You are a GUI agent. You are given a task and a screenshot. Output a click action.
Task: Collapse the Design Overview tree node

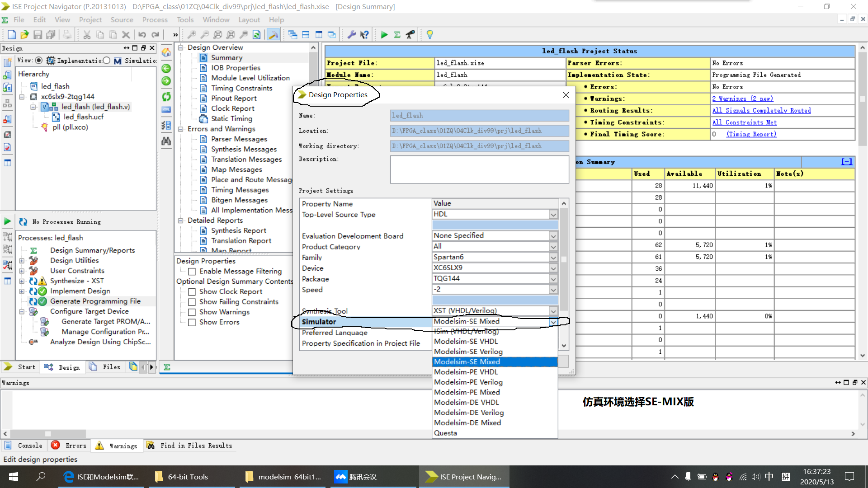click(x=180, y=47)
